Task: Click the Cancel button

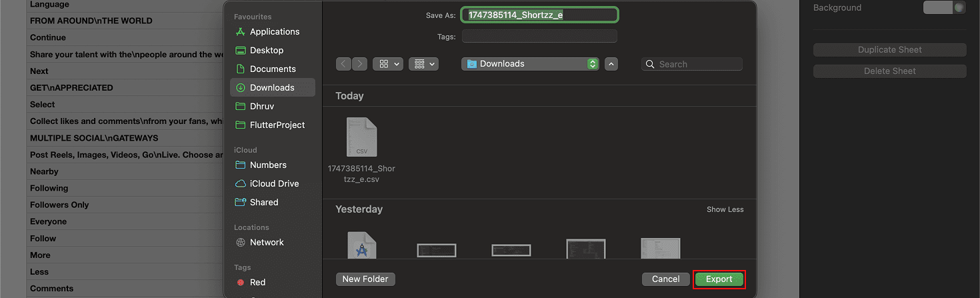Action: (665, 279)
